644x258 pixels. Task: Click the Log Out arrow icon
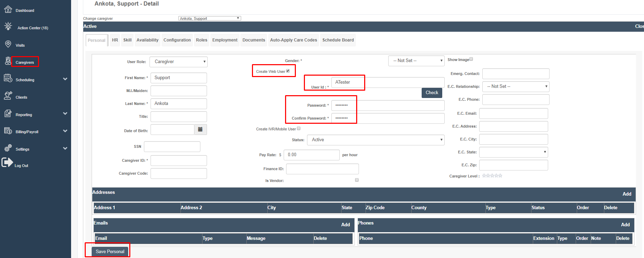[7, 162]
